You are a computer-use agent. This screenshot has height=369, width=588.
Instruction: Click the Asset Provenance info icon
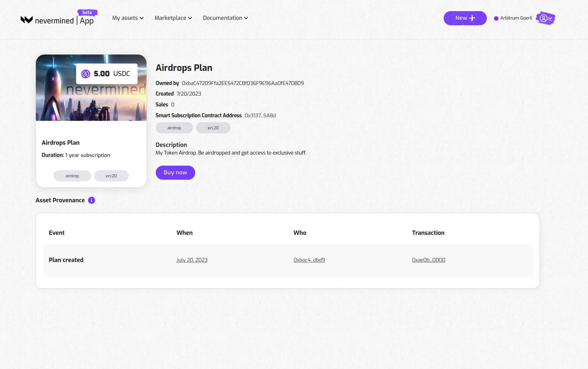92,200
